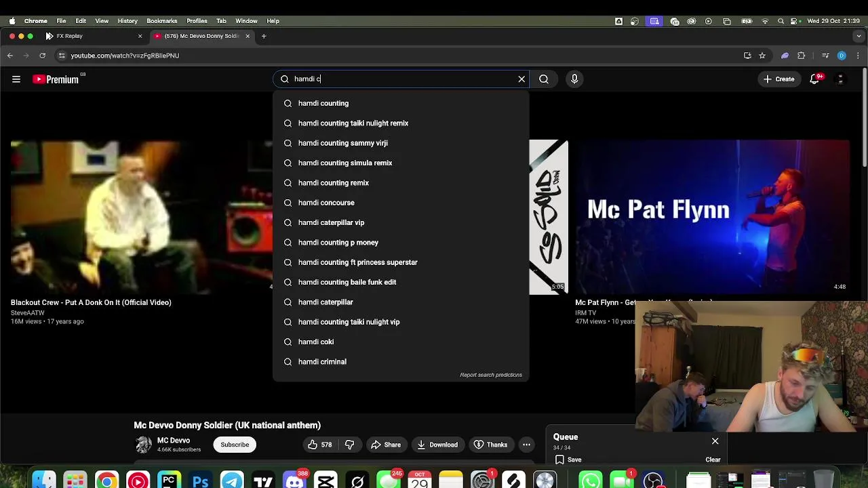Image resolution: width=868 pixels, height=488 pixels.
Task: Open Blackout Crew Put A Donk On It thumbnail
Action: [x=141, y=217]
